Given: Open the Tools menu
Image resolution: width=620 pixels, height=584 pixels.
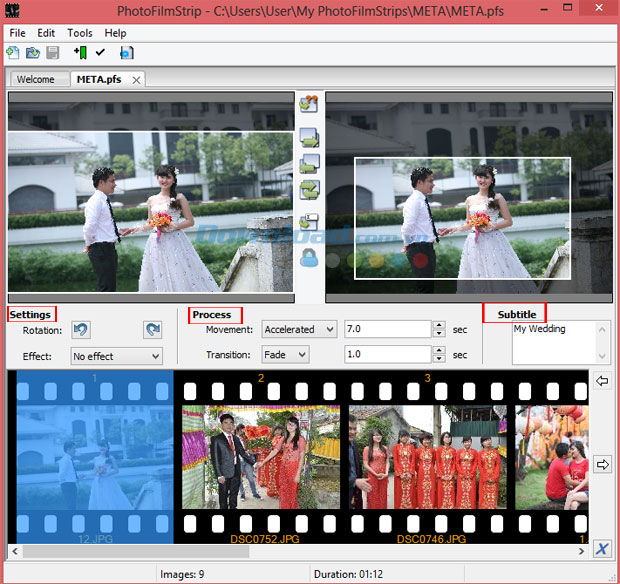Looking at the screenshot, I should click(79, 33).
